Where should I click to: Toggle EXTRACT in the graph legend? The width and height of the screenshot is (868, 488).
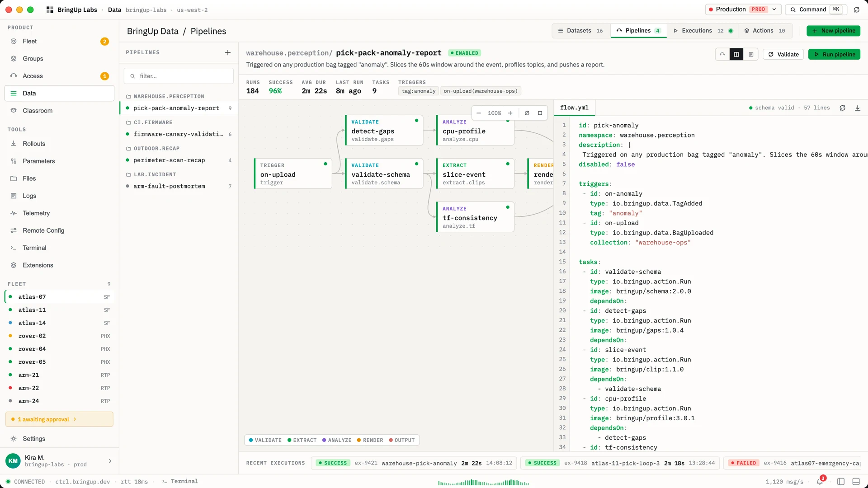302,440
